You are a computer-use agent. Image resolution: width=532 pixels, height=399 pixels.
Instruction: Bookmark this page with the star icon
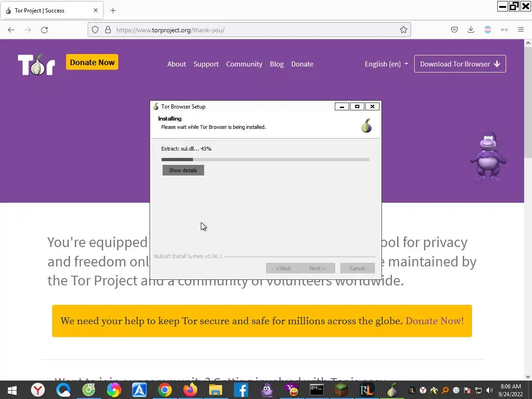point(404,30)
